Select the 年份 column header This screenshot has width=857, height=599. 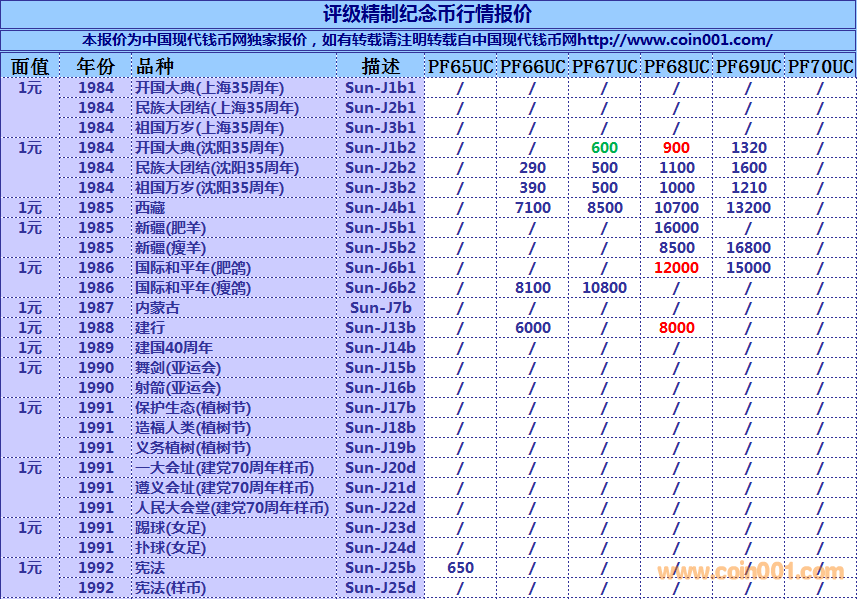(96, 66)
